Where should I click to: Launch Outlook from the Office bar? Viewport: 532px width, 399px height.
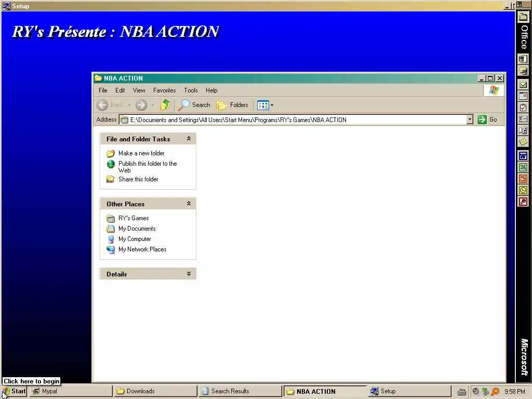coord(523,190)
